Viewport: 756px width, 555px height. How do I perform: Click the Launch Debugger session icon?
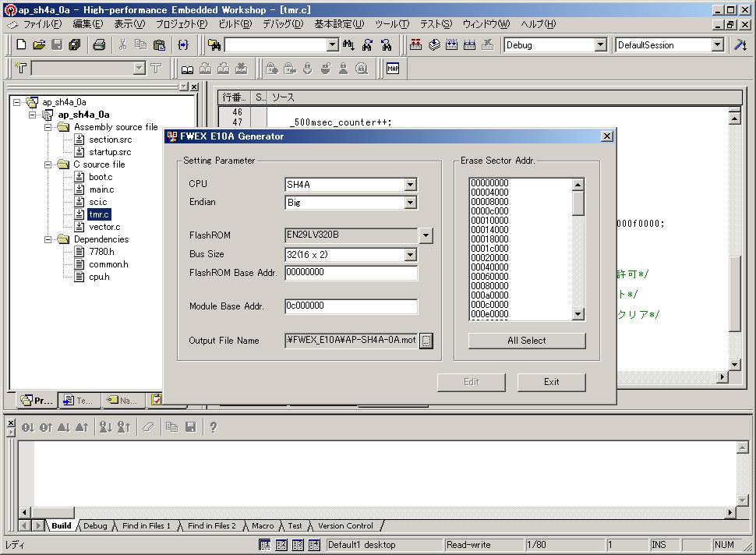coord(740,45)
